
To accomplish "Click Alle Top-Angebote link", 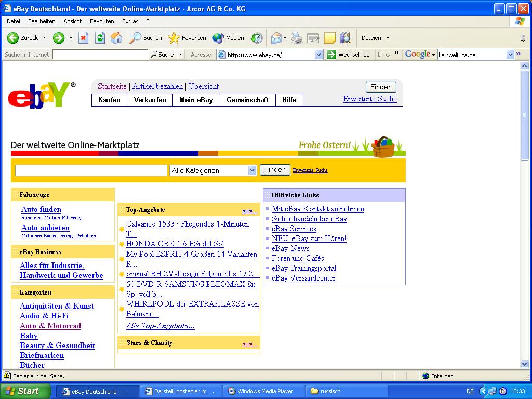I will pos(160,326).
